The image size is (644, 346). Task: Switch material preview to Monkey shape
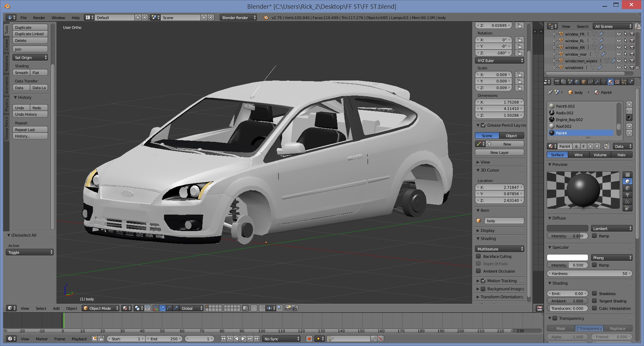point(627,195)
